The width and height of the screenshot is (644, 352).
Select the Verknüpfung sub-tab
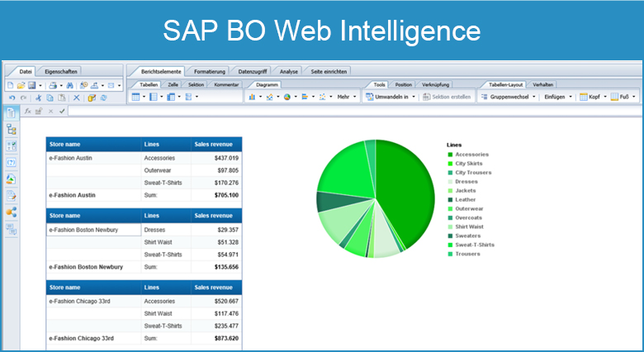pos(435,85)
